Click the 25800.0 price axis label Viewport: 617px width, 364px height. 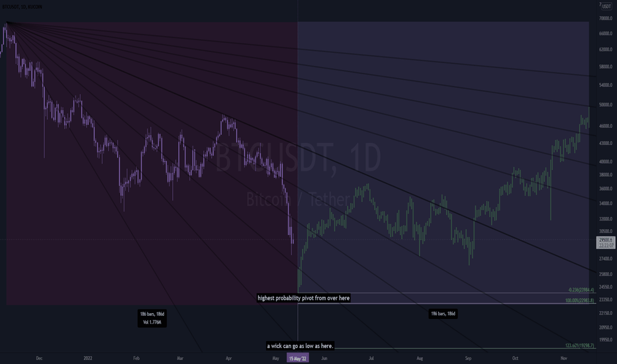tap(606, 274)
